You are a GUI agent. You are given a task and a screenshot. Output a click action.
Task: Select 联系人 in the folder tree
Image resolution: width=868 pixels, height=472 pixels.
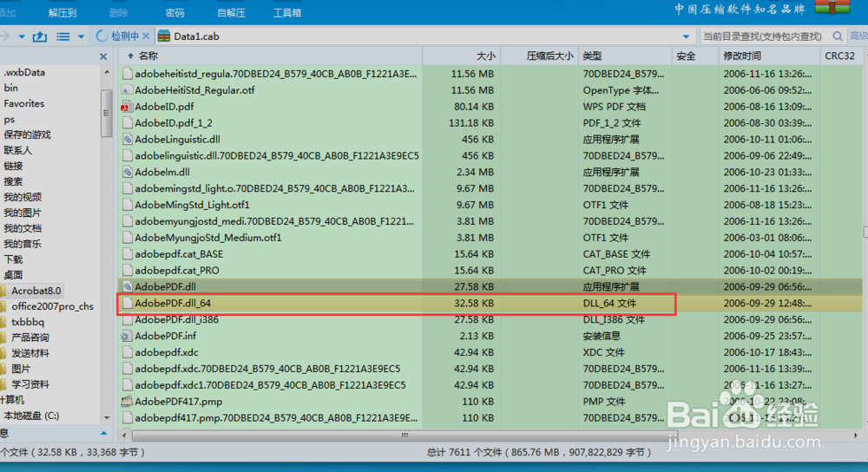coord(17,150)
